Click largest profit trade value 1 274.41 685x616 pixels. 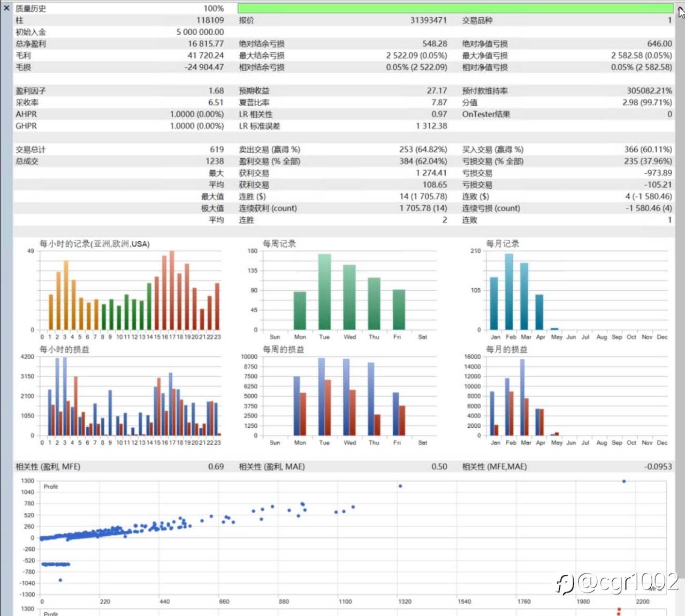click(x=431, y=173)
